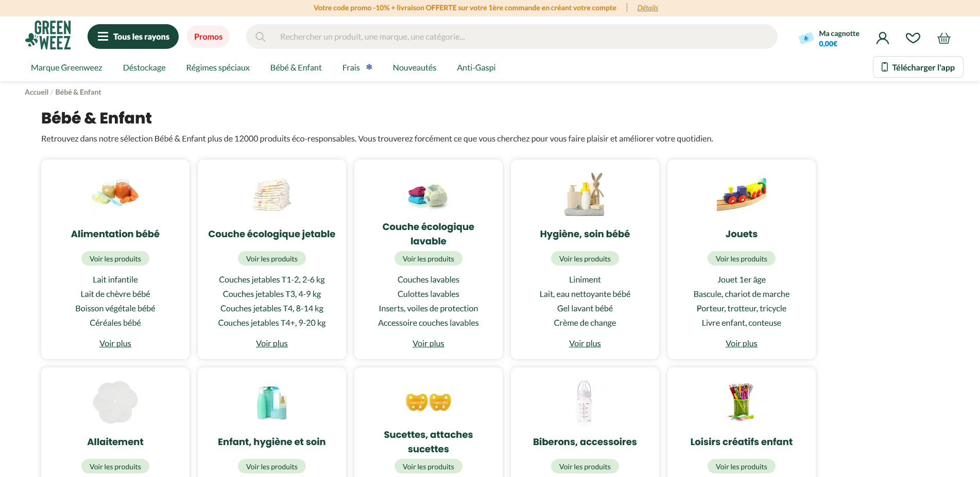Click Télécharger l'app button
980x477 pixels.
[x=918, y=67]
